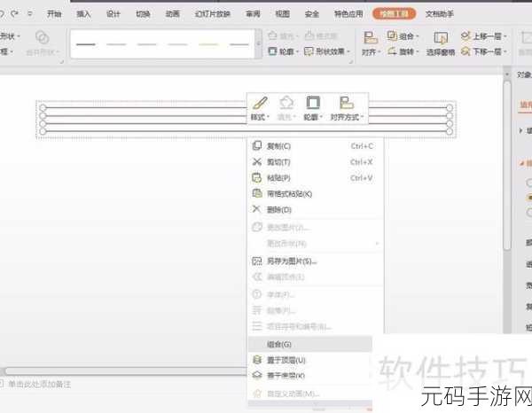Click the top-right line endpoint handle
The height and width of the screenshot is (413, 532).
click(450, 108)
